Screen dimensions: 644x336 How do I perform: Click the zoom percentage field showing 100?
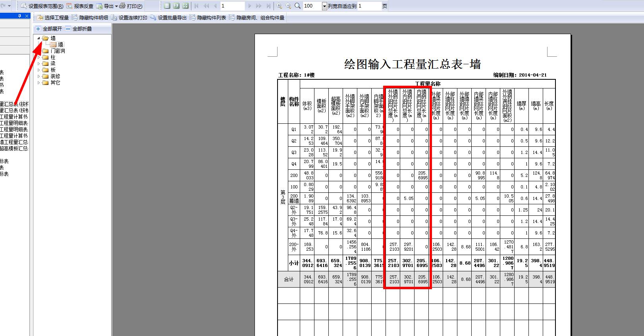(312, 6)
